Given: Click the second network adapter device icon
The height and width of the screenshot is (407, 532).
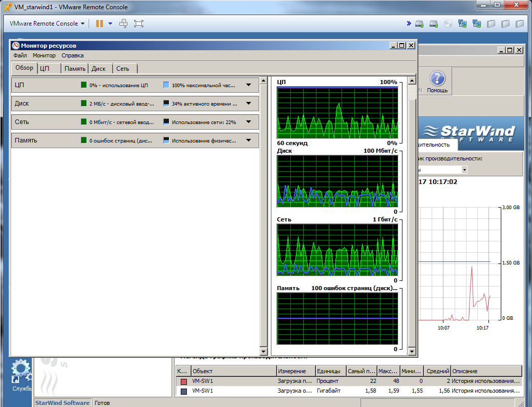Looking at the screenshot, I should click(477, 24).
